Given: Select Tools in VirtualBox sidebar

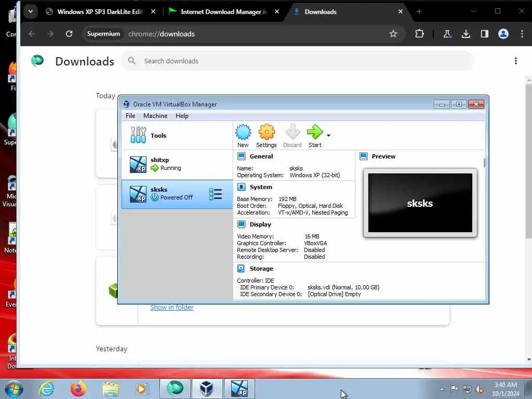Looking at the screenshot, I should (177, 136).
